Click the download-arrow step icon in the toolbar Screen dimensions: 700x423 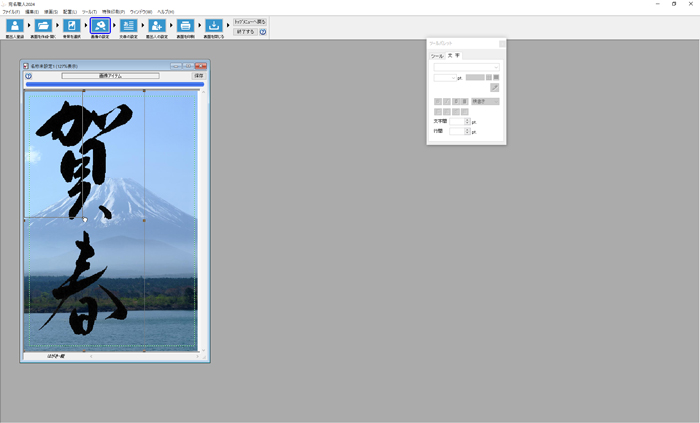pyautogui.click(x=214, y=26)
